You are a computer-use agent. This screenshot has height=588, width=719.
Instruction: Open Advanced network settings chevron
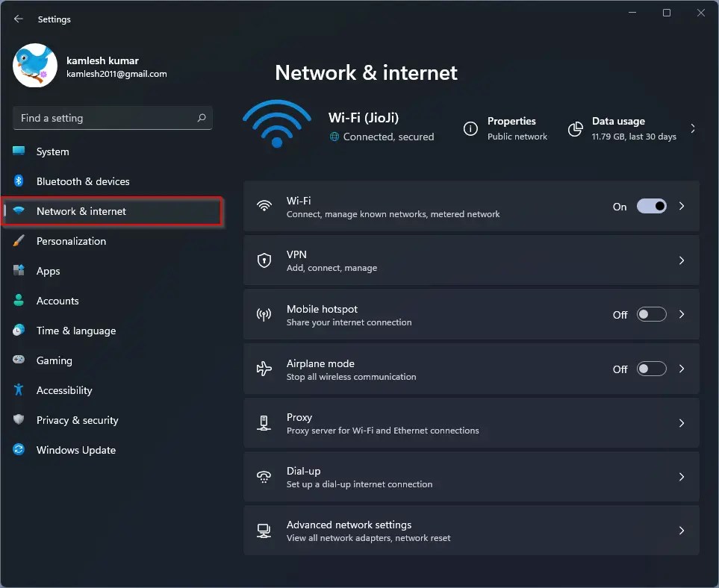pyautogui.click(x=682, y=531)
